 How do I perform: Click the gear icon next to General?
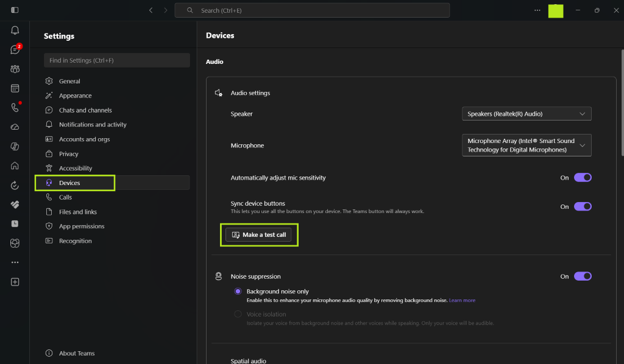pos(49,81)
